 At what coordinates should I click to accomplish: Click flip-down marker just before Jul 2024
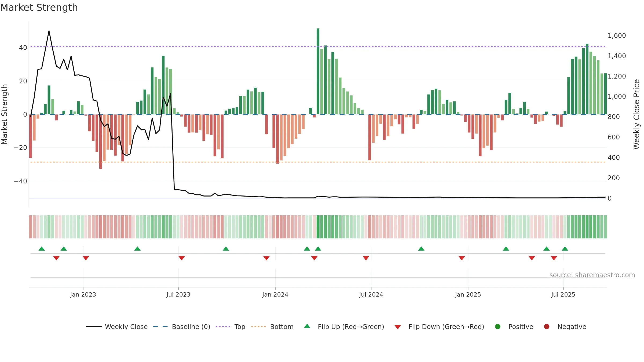click(366, 258)
